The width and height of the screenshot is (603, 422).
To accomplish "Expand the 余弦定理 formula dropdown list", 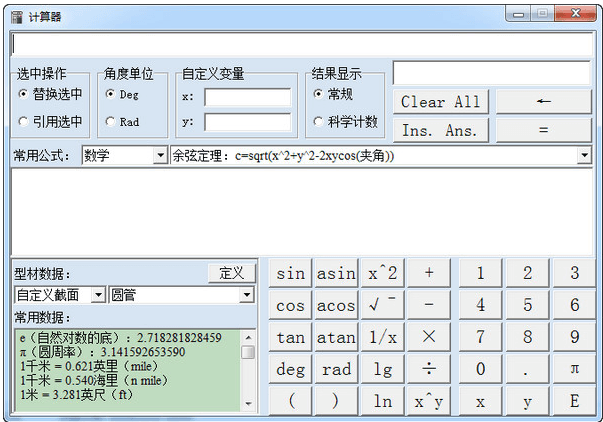I will point(584,156).
